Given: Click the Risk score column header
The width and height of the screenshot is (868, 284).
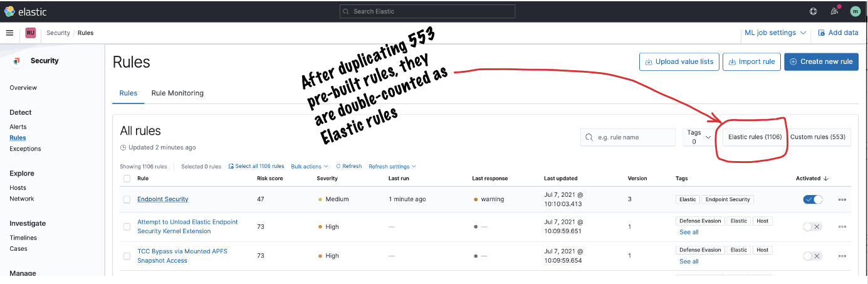Looking at the screenshot, I should (270, 179).
